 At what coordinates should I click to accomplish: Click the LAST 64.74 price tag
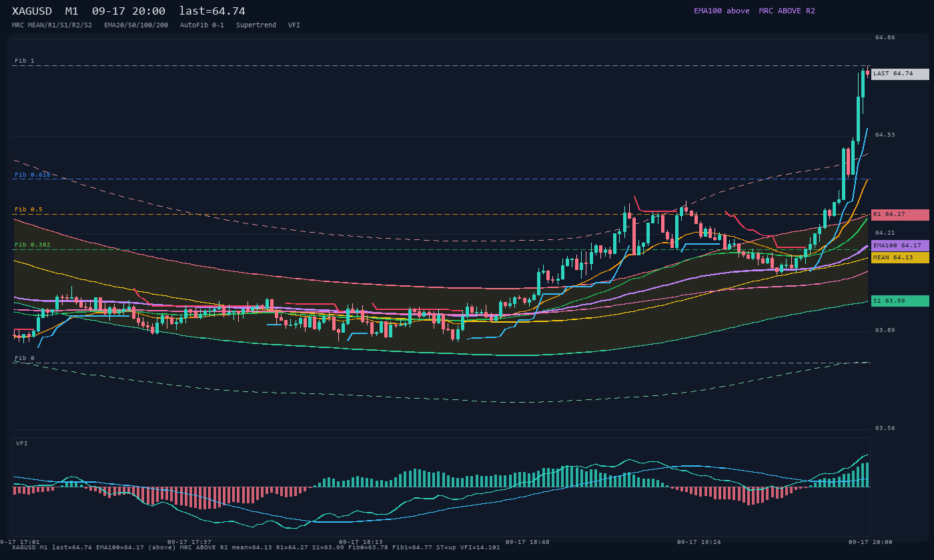[x=900, y=74]
